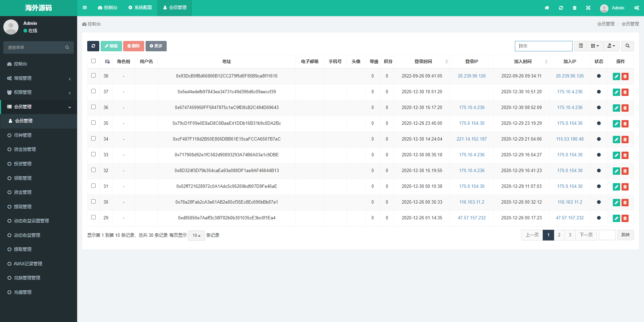Click the trash icon in top bar
The height and width of the screenshot is (322, 644).
click(575, 8)
